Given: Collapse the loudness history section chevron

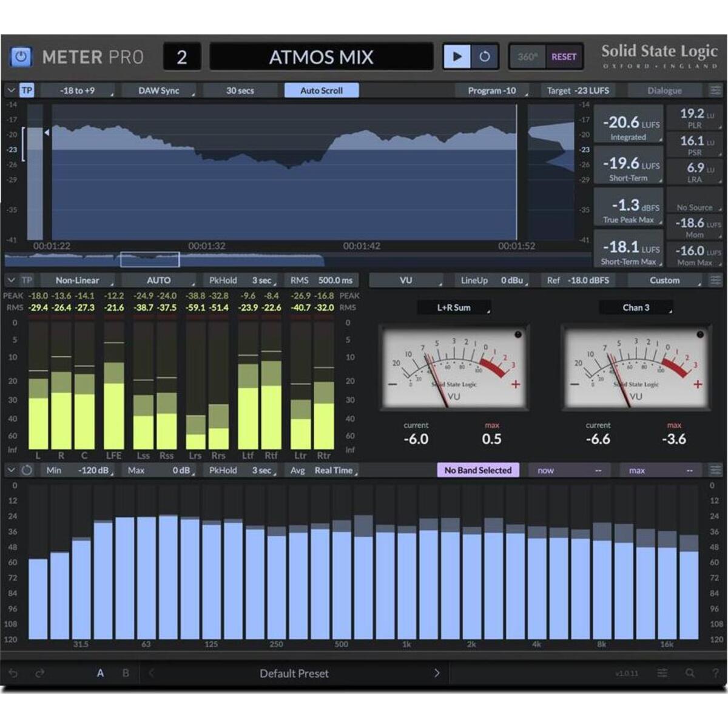Looking at the screenshot, I should coord(11,90).
